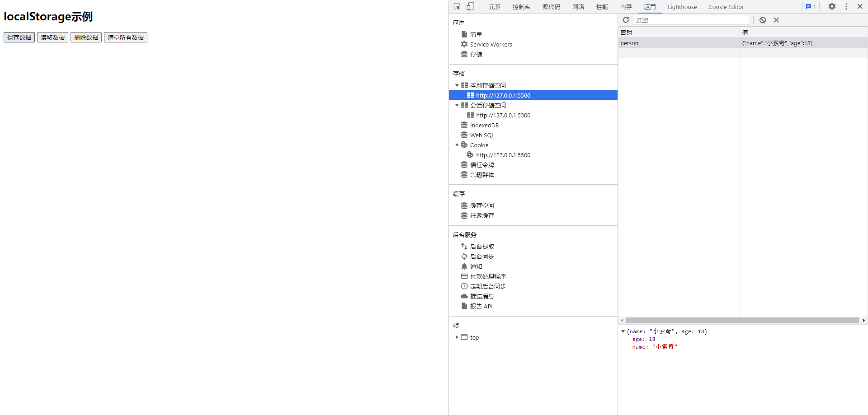
Task: Close the DevTools panel
Action: point(860,7)
